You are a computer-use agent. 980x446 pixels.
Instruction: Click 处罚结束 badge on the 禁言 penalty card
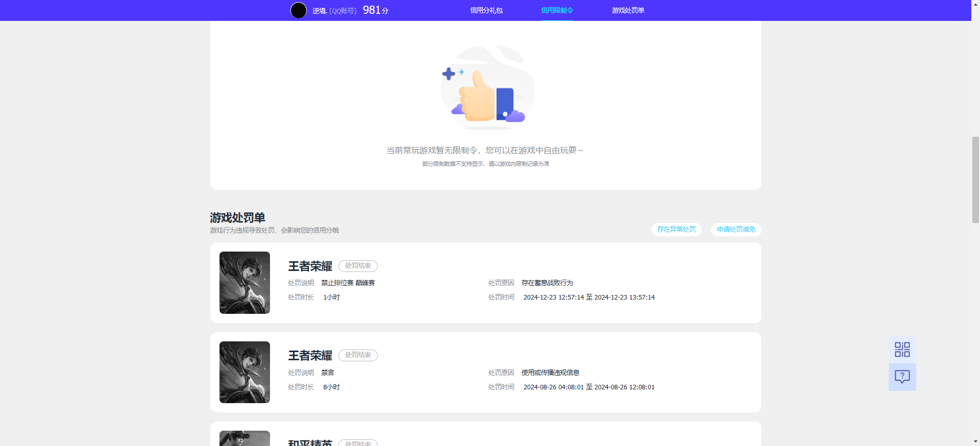point(358,355)
